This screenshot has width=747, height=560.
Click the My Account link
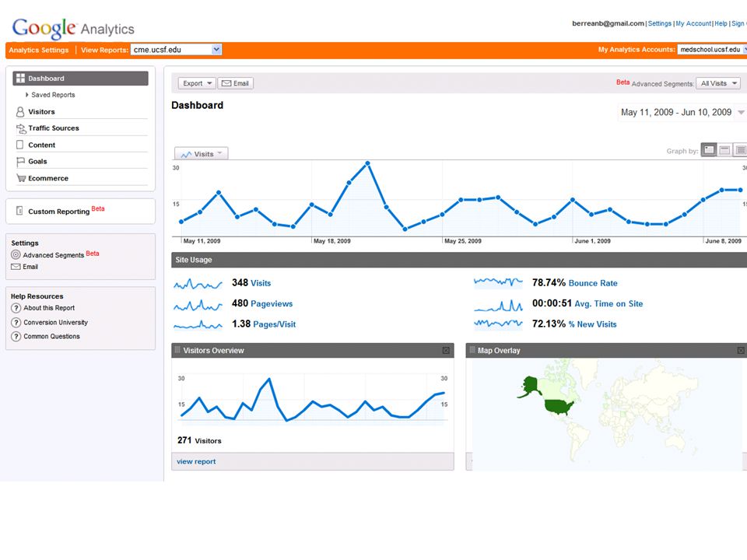pyautogui.click(x=693, y=23)
